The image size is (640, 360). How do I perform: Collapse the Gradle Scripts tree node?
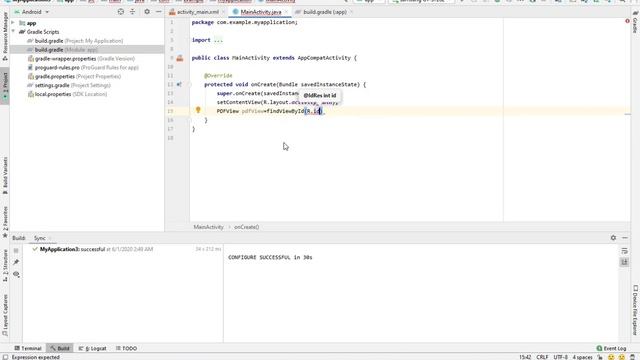click(x=13, y=32)
